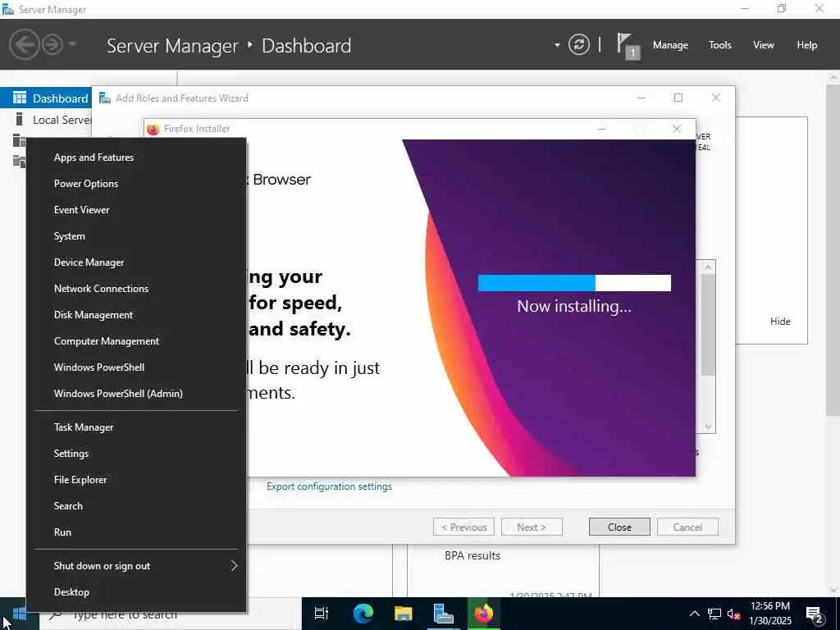The width and height of the screenshot is (840, 630).
Task: Click the wizard Previous button
Action: coord(463,527)
